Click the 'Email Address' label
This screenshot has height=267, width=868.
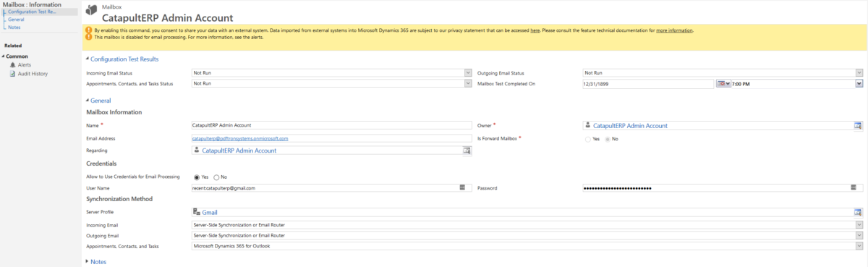(101, 138)
